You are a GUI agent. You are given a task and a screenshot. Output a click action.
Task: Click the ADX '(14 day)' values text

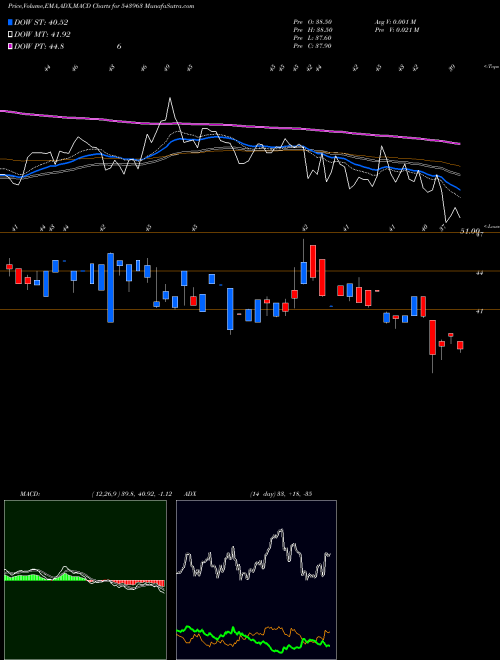[281, 494]
